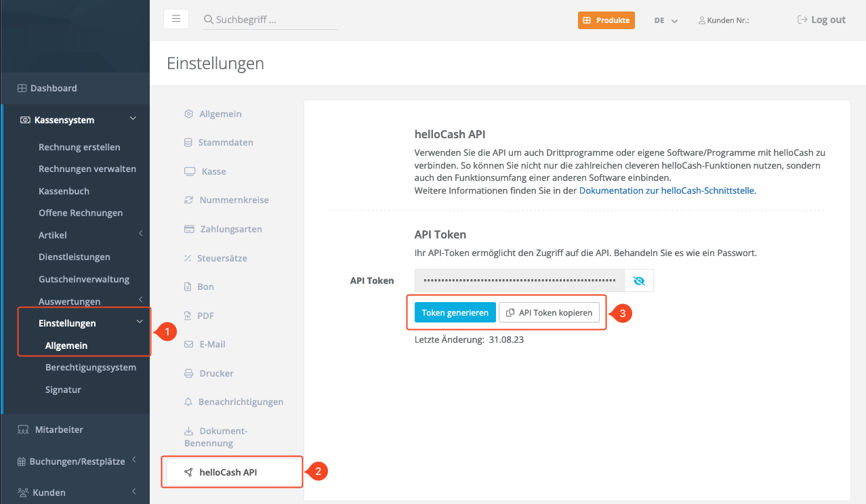Toggle API token visibility eye icon
This screenshot has width=866, height=504.
click(x=638, y=280)
